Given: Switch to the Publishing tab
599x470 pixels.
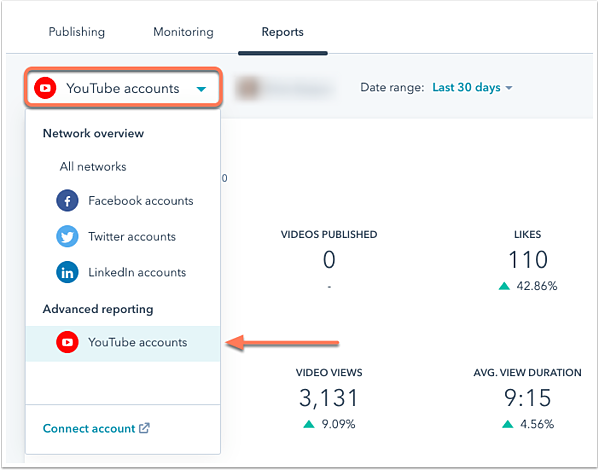Looking at the screenshot, I should click(x=76, y=32).
